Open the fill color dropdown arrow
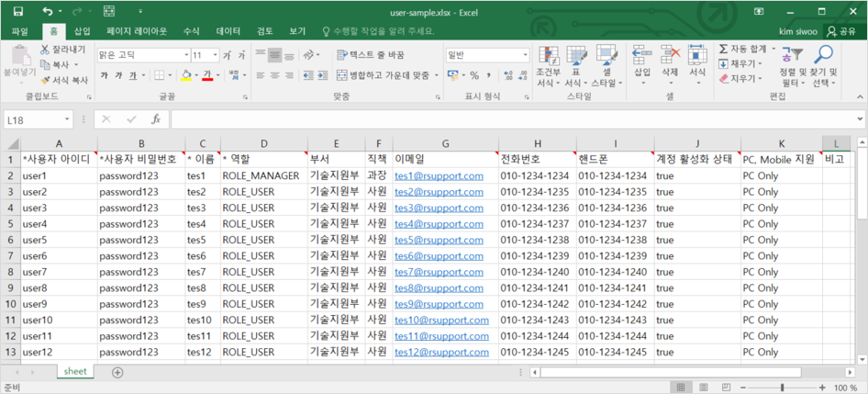 [196, 74]
